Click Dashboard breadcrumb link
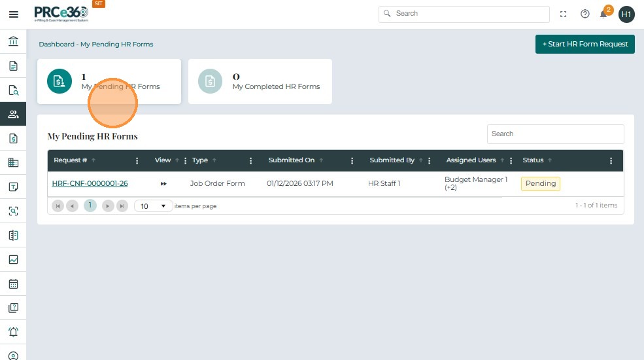Image resolution: width=644 pixels, height=360 pixels. (x=57, y=44)
